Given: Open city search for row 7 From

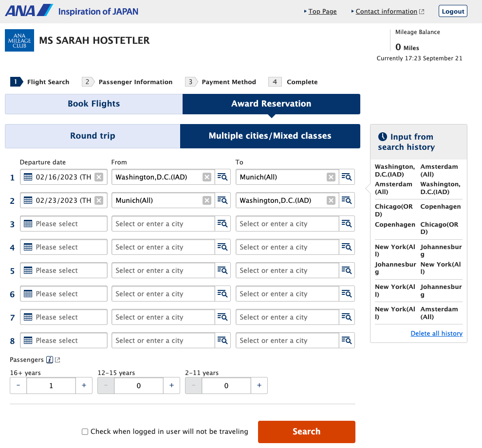Looking at the screenshot, I should [x=222, y=317].
